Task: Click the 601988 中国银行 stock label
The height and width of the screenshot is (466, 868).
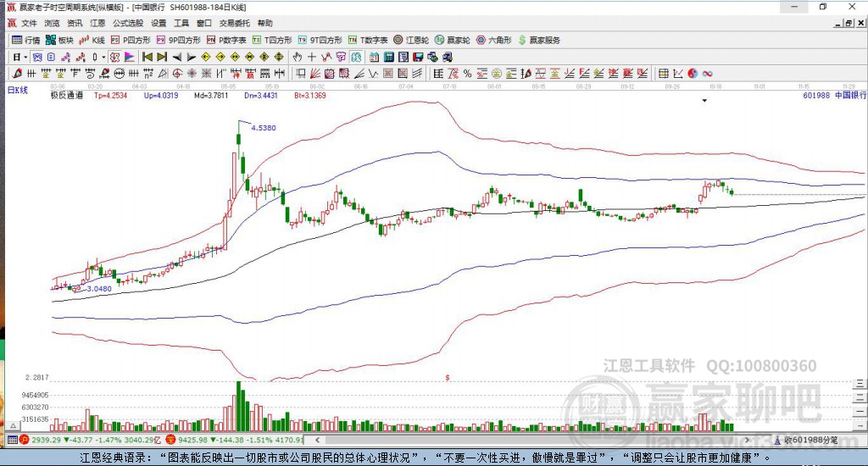Action: point(835,95)
